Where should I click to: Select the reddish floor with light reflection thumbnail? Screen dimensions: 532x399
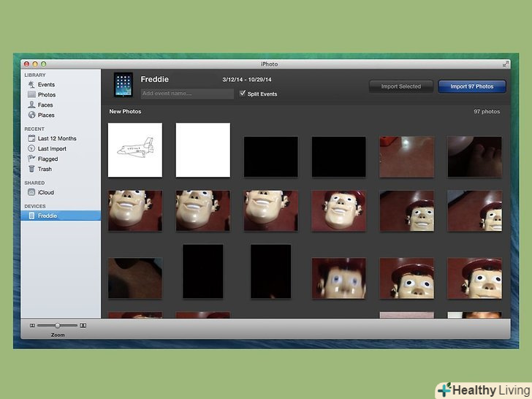[x=407, y=156]
